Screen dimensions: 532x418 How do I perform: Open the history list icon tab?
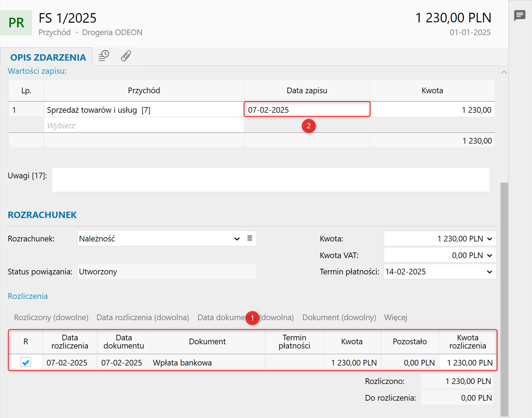coord(103,56)
